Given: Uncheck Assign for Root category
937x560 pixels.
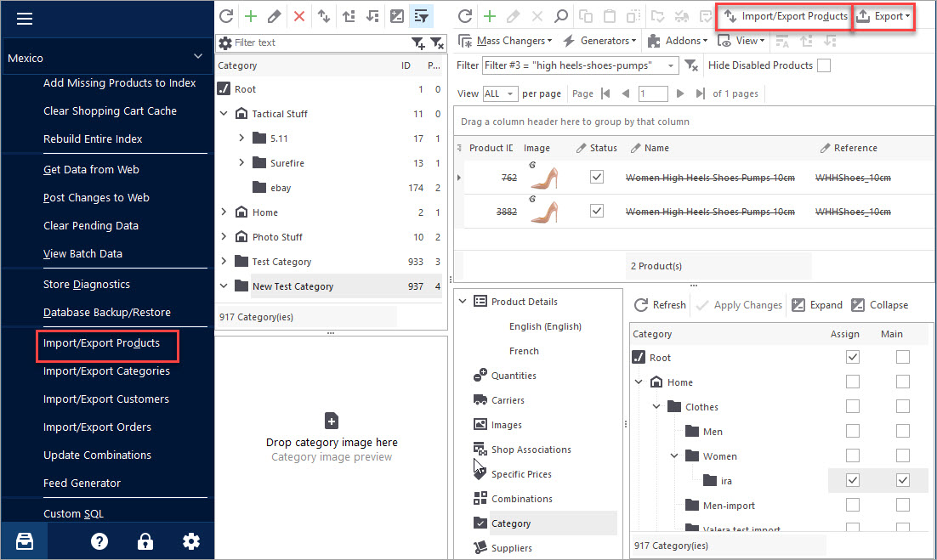Looking at the screenshot, I should pos(853,357).
